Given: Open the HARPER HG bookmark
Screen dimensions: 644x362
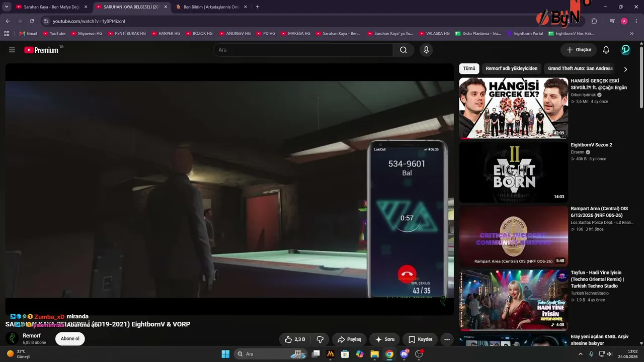Looking at the screenshot, I should tap(166, 34).
